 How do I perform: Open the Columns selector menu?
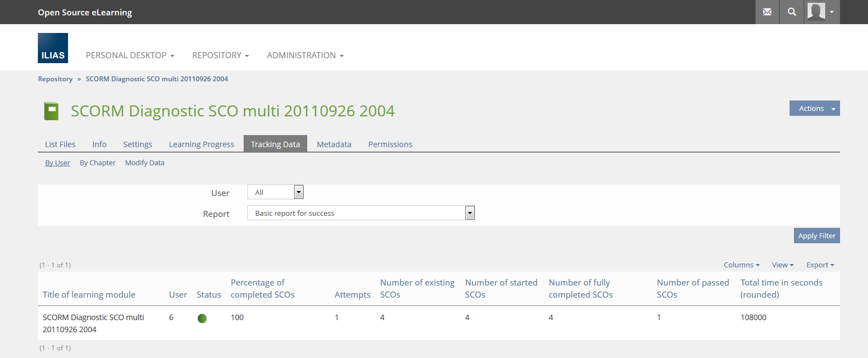click(x=741, y=265)
